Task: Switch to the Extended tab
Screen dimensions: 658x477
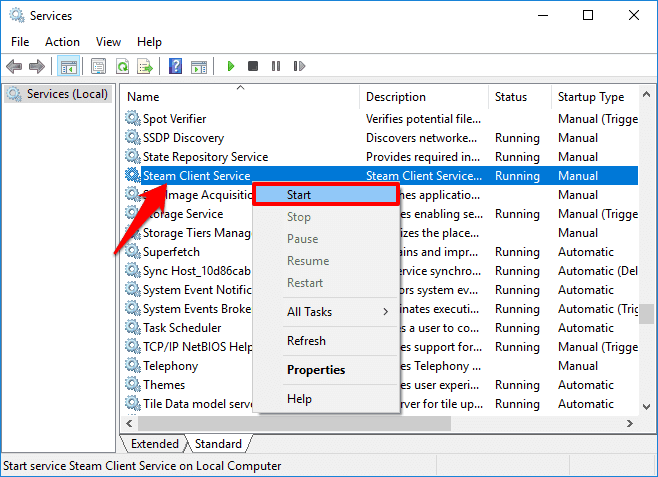Action: click(154, 443)
